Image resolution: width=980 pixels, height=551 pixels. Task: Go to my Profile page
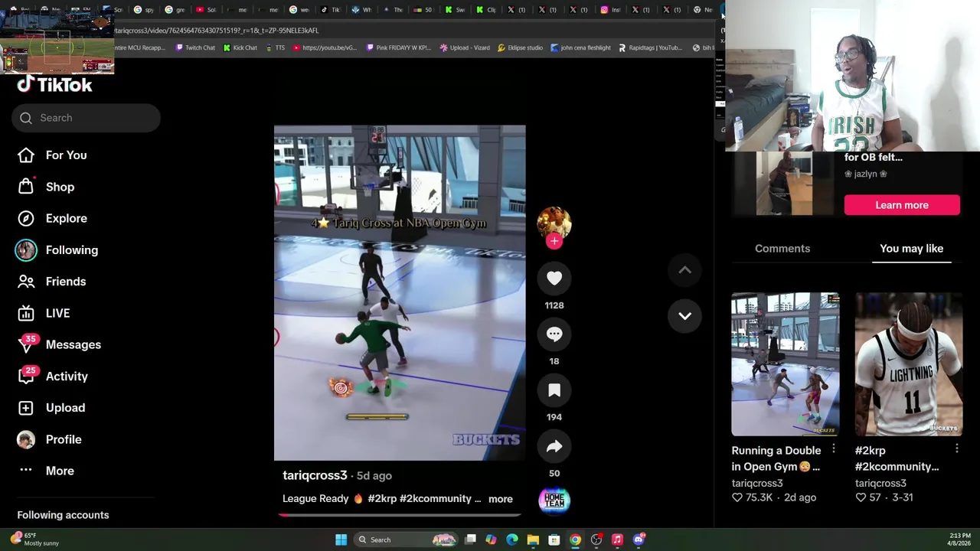pyautogui.click(x=49, y=439)
